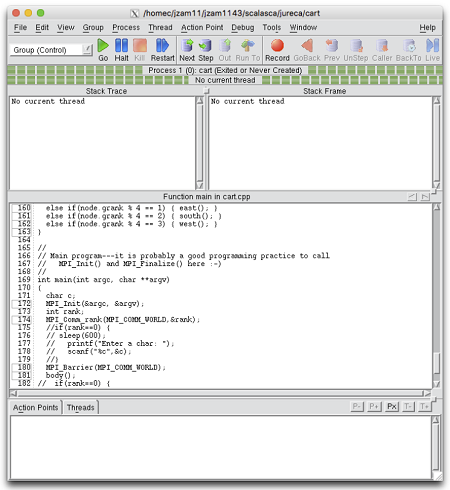
Task: Click the 'Stack Trace' pane title
Action: pos(106,91)
